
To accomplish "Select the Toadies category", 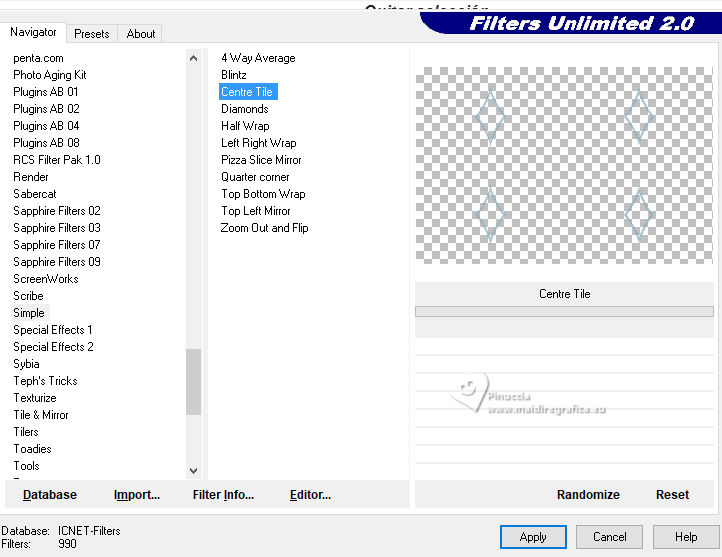I will pos(32,449).
